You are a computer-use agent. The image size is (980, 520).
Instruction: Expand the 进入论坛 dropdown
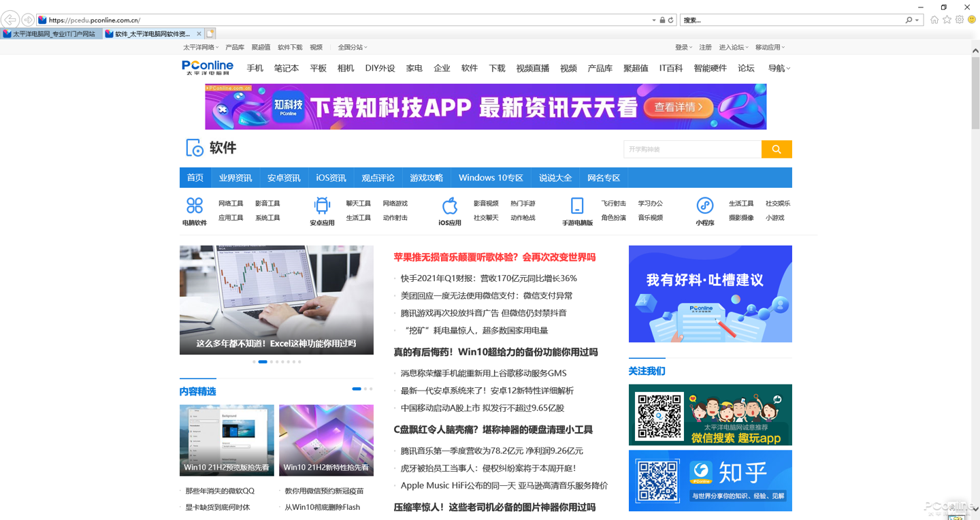point(734,48)
